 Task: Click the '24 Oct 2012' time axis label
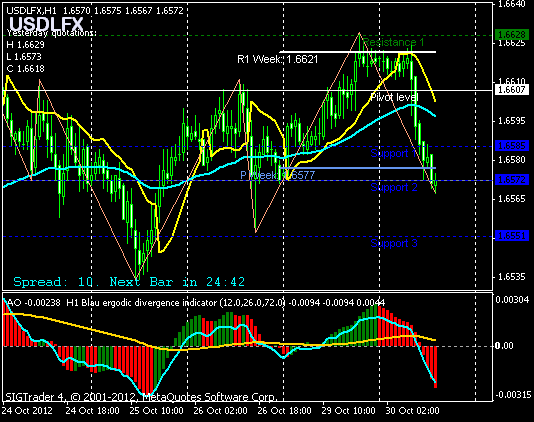coord(28,410)
